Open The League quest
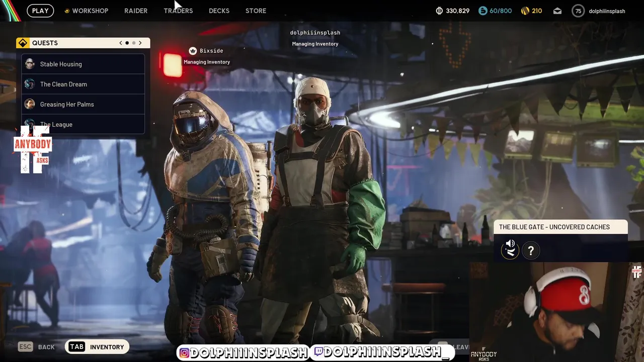This screenshot has width=644, height=362. [83, 124]
